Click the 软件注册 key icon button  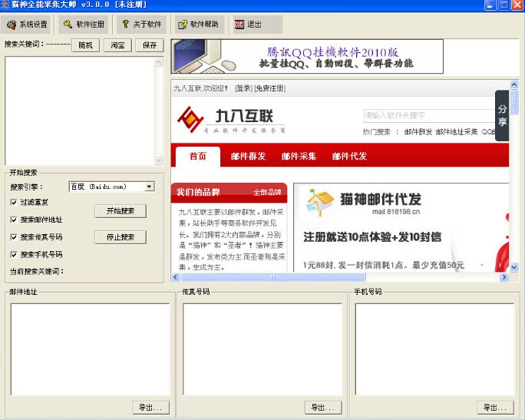(84, 25)
